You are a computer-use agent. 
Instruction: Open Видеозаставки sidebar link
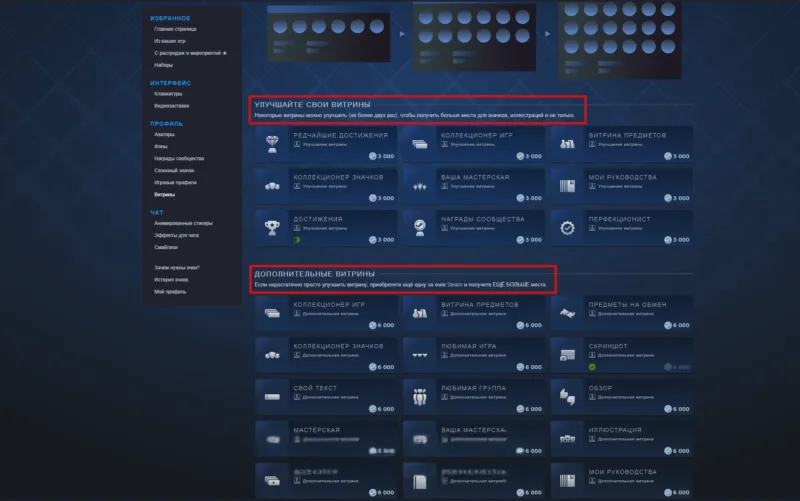171,106
